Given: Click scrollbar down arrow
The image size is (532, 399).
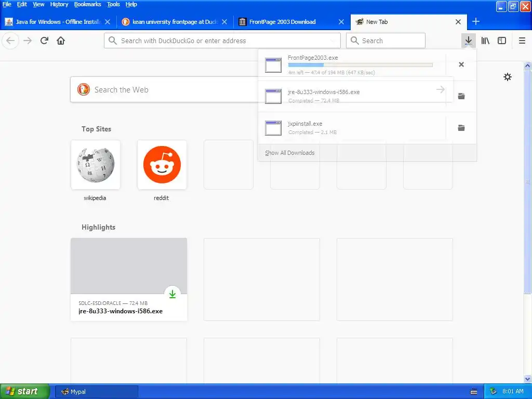Looking at the screenshot, I should (x=528, y=379).
